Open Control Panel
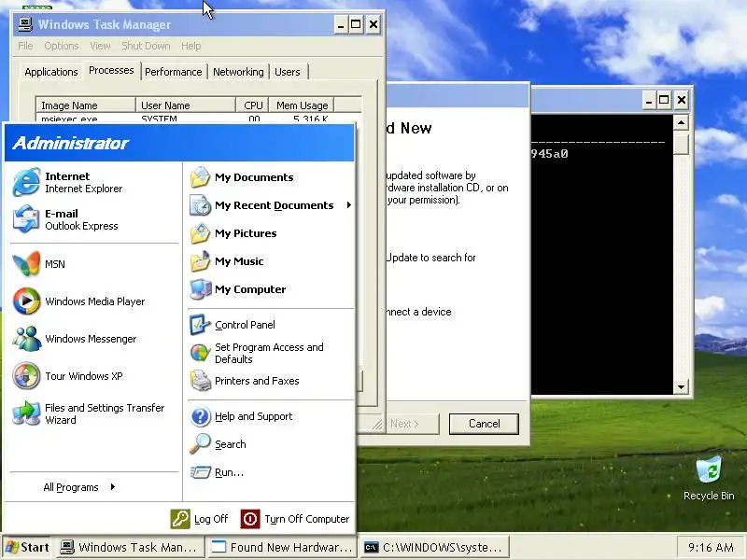Viewport: 747px width, 560px height. pyautogui.click(x=233, y=325)
